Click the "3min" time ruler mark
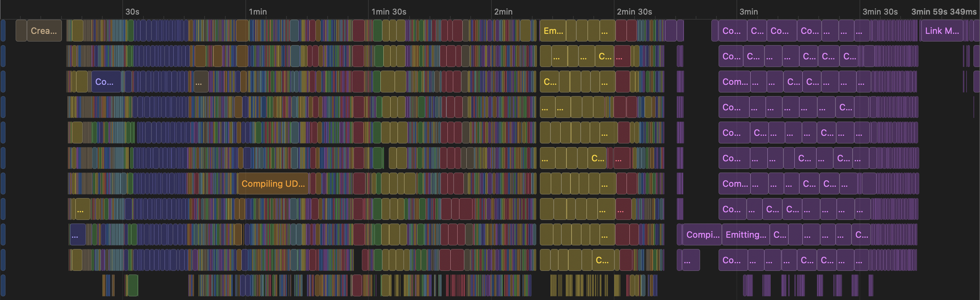Screen dimensions: 980x300 (x=748, y=11)
